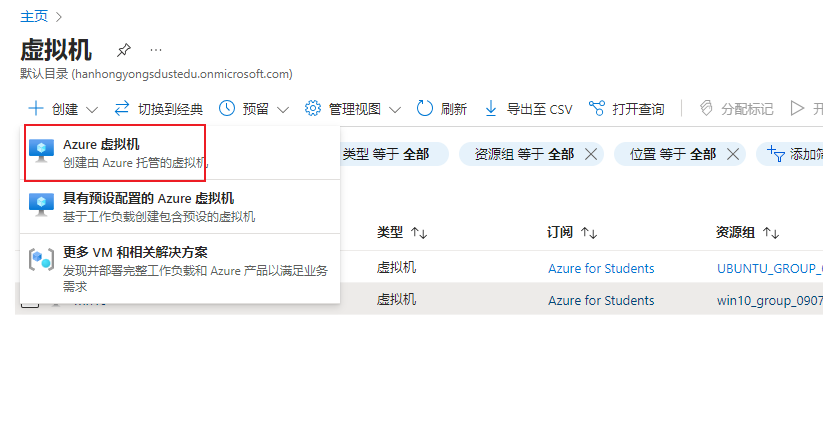
Task: Pin the 虚拟机 page with pushpin icon
Action: (x=124, y=50)
